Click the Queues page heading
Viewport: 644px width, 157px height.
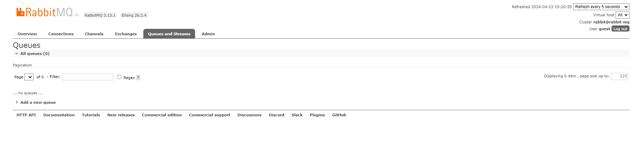[x=27, y=45]
